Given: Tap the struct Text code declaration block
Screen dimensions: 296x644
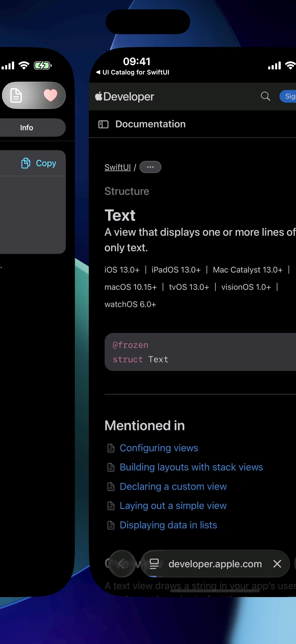Looking at the screenshot, I should click(x=200, y=352).
